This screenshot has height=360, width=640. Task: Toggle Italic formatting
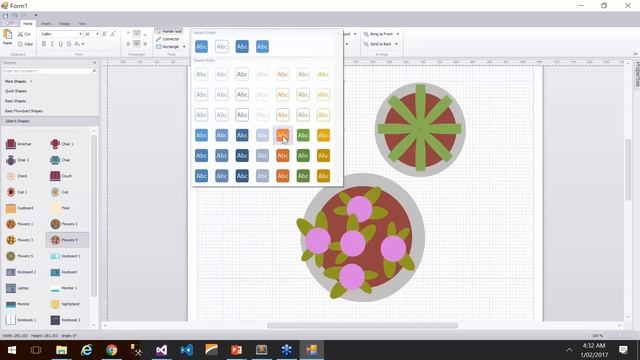tap(52, 44)
